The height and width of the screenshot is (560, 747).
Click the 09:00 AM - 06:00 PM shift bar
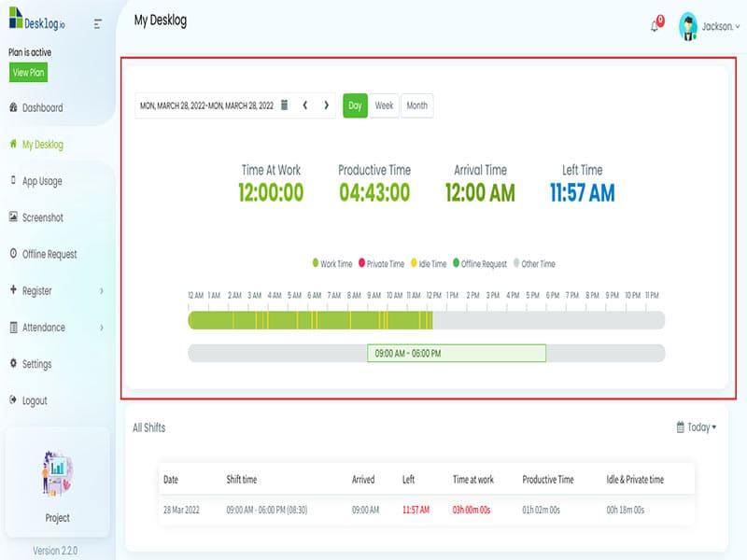pos(456,354)
